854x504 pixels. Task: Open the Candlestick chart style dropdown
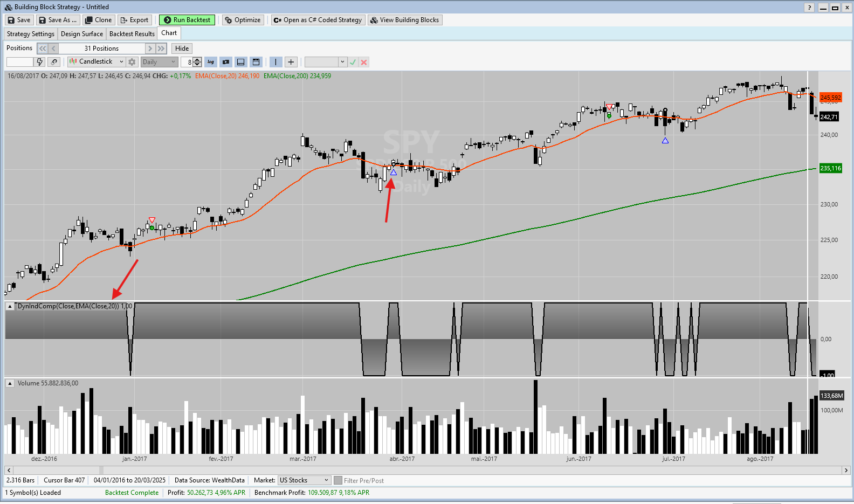point(97,62)
